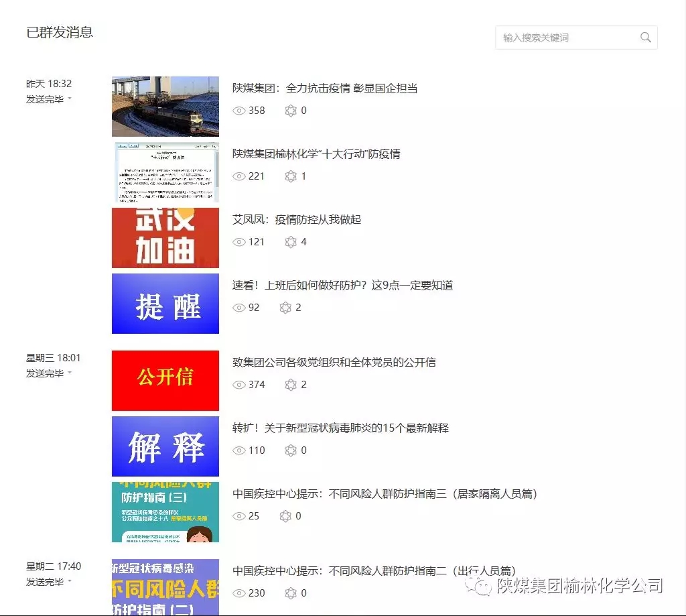Click likes icon for 十大行动 article
The height and width of the screenshot is (616, 686).
[291, 176]
